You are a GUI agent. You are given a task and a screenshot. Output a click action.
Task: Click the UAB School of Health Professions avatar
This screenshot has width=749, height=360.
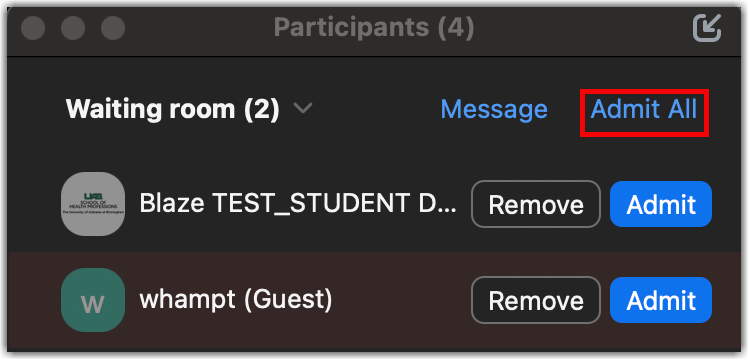click(x=93, y=204)
